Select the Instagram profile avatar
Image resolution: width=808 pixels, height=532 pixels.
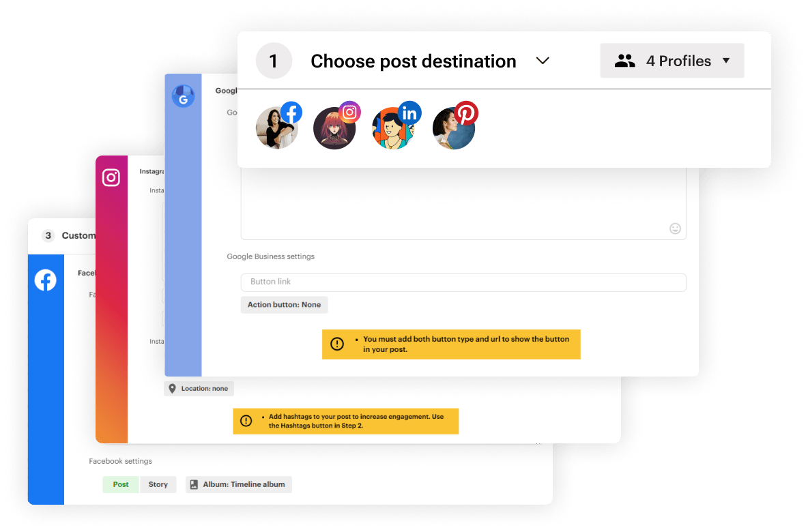(x=334, y=128)
